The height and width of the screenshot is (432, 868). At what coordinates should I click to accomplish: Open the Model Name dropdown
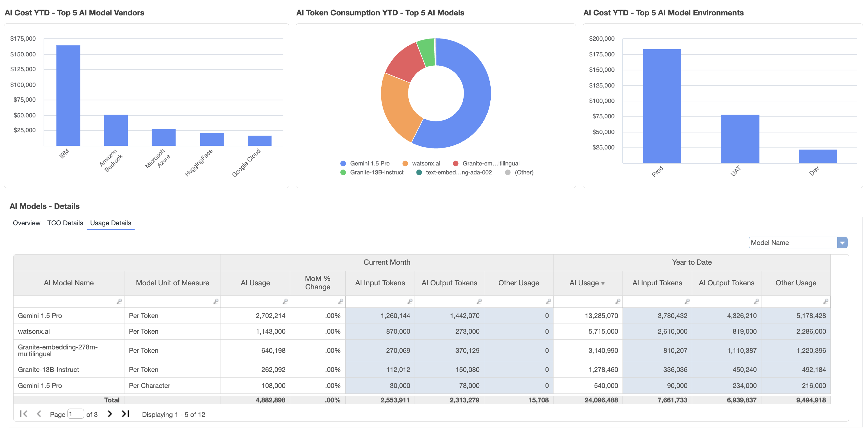(842, 242)
